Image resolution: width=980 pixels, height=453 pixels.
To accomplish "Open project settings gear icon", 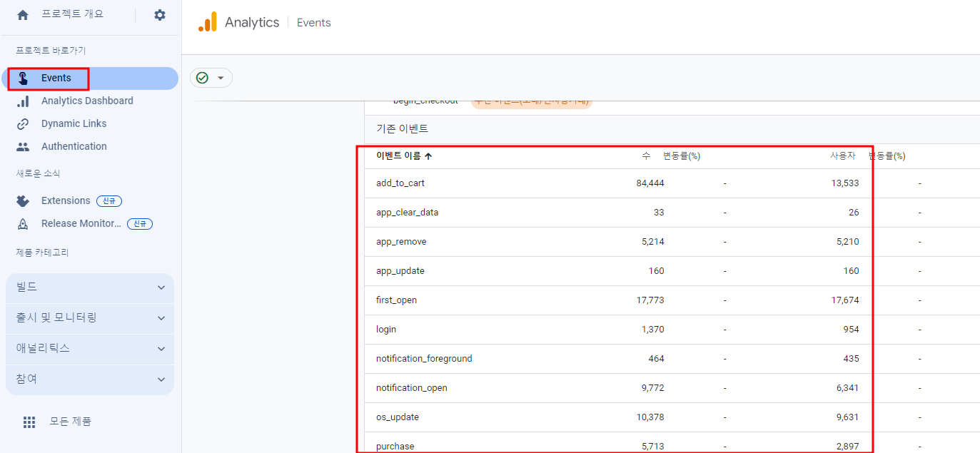I will (160, 15).
